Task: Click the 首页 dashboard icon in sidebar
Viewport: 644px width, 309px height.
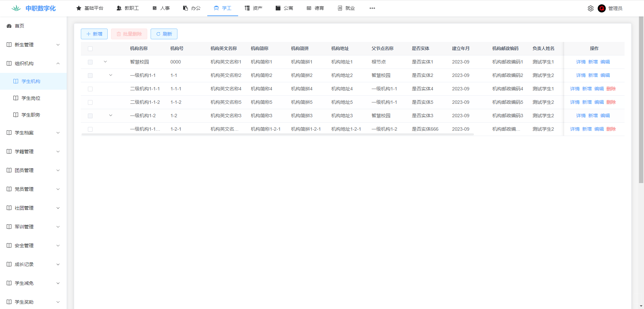Action: 9,26
